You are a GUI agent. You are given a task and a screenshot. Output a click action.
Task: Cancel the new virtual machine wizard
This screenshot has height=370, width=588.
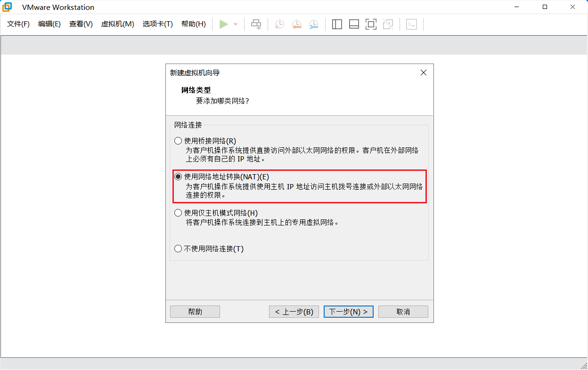403,311
